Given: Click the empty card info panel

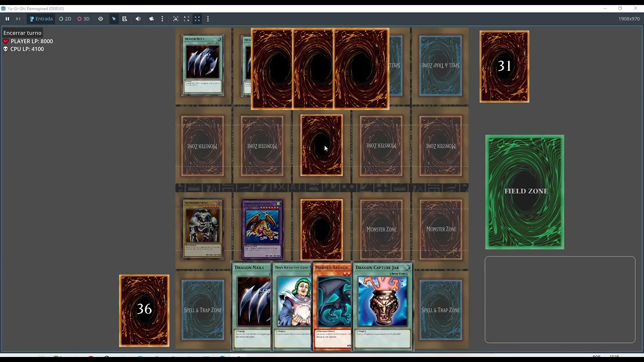Looking at the screenshot, I should (560, 300).
